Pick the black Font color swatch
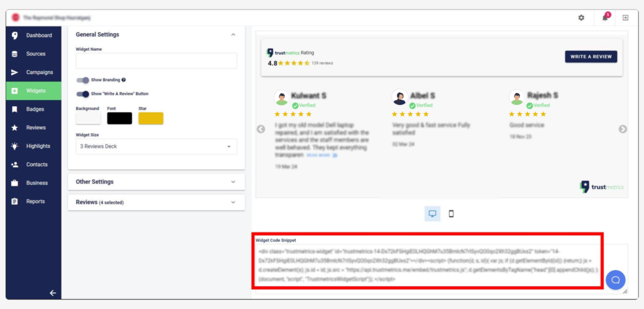 tap(119, 118)
